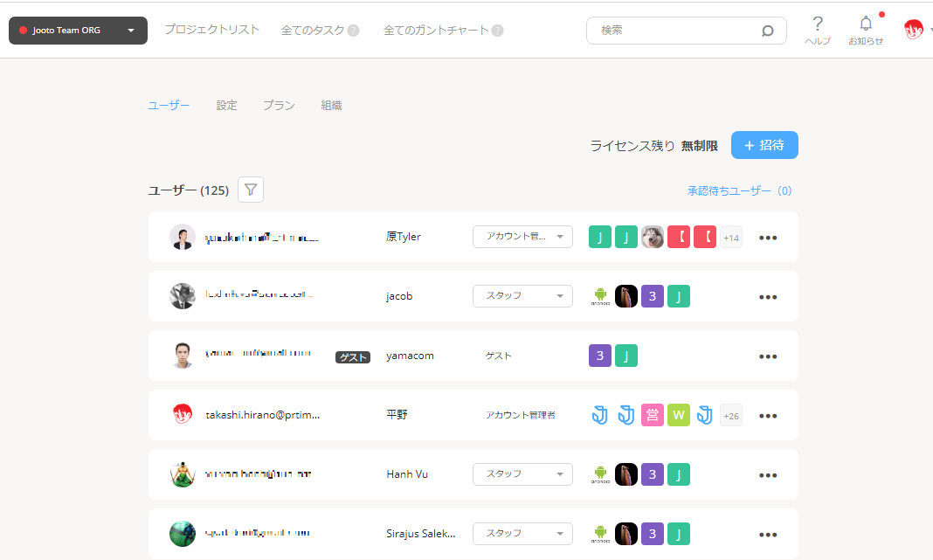Switch to the プラン tab
Image resolution: width=933 pixels, height=560 pixels.
279,106
